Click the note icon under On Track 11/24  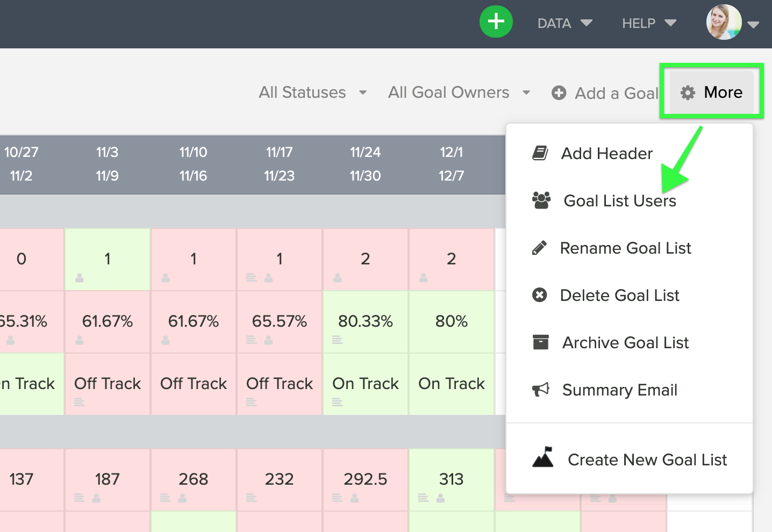(x=337, y=402)
